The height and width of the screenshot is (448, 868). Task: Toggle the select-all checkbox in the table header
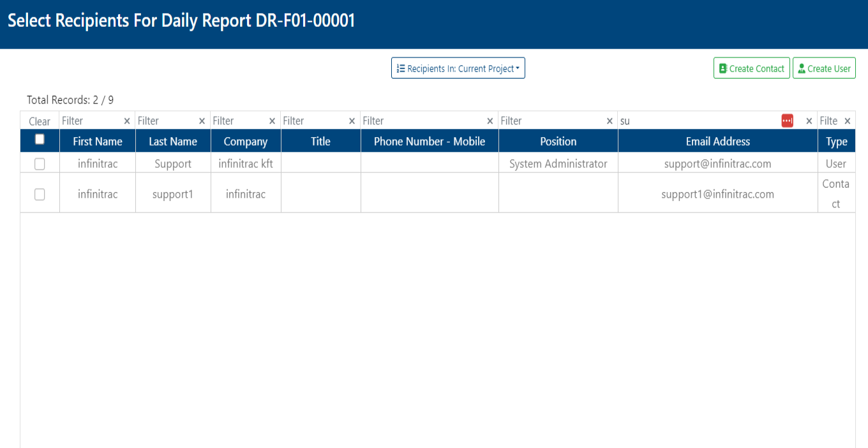point(40,139)
